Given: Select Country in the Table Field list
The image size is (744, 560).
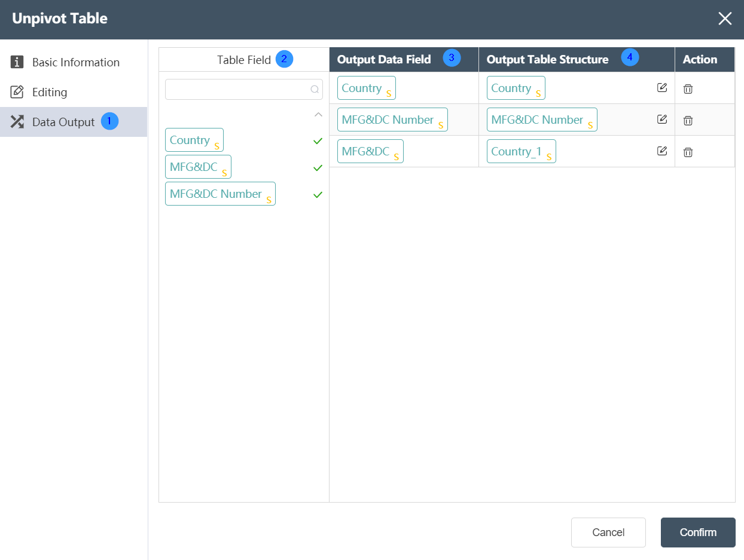Looking at the screenshot, I should point(194,140).
